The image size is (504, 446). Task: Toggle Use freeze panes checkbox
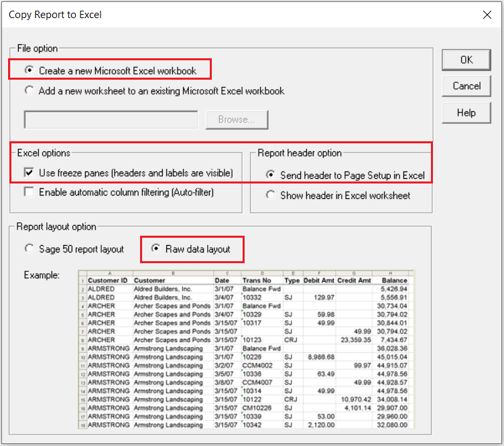point(128,173)
